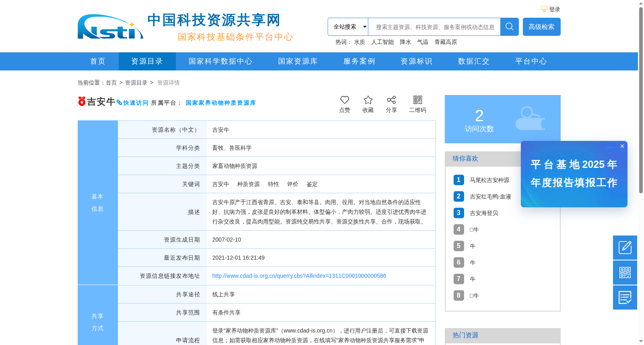Click the 快速访问 link icon
This screenshot has height=345, width=644.
point(119,103)
